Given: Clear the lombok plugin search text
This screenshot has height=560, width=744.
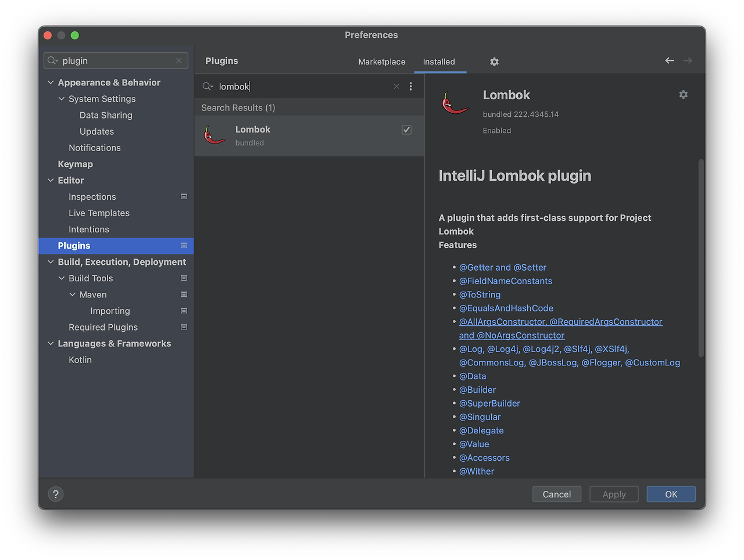Looking at the screenshot, I should click(396, 87).
